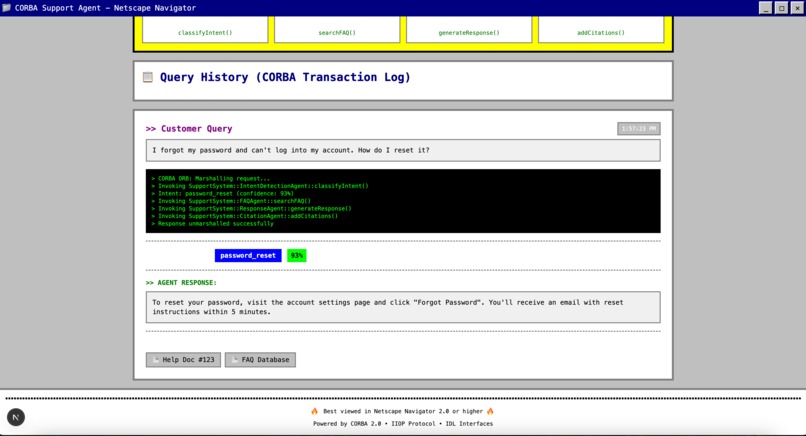Image resolution: width=806 pixels, height=436 pixels.
Task: Click log line 'Response unmarshalled successfully'
Action: [x=212, y=224]
